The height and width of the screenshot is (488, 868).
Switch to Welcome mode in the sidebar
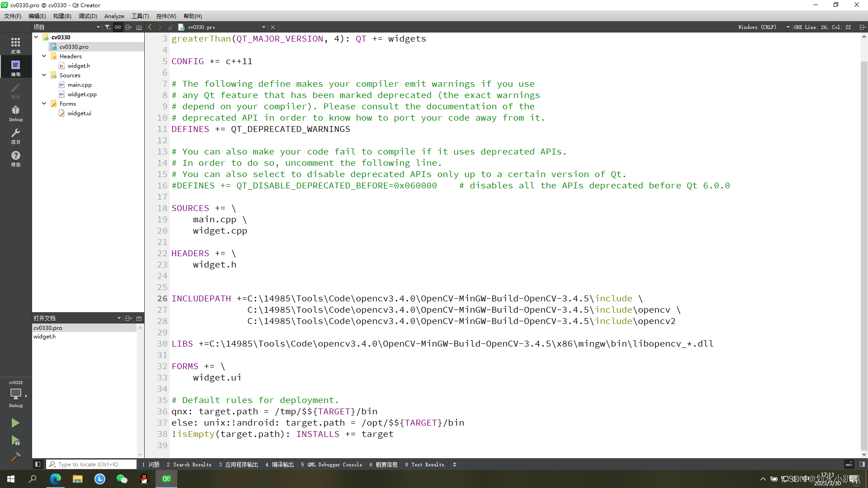(x=15, y=44)
